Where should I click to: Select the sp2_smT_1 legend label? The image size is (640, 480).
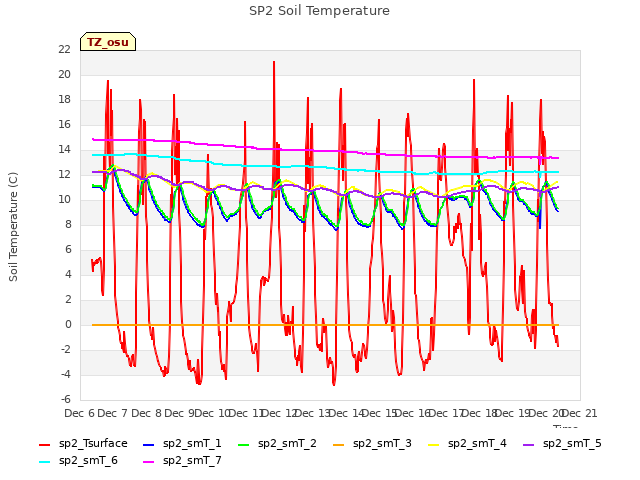pos(192,443)
